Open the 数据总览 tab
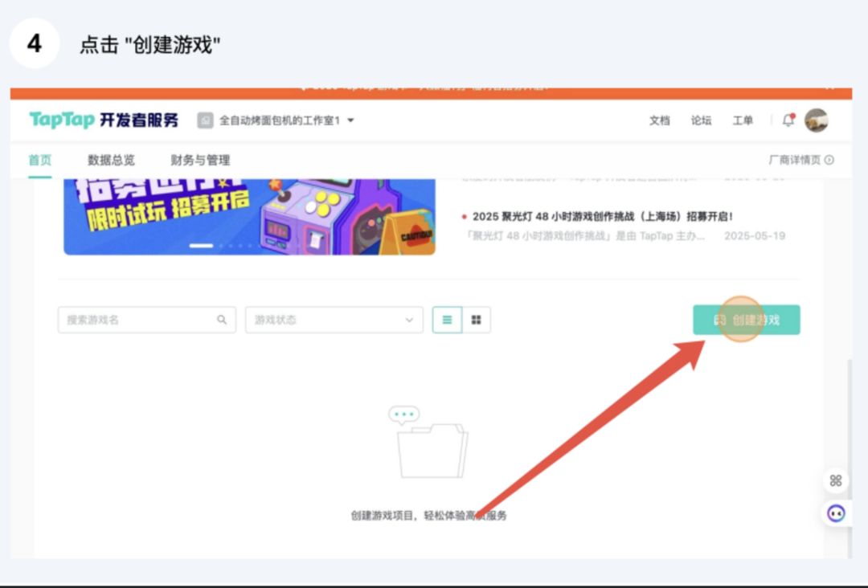868x588 pixels. 111,160
